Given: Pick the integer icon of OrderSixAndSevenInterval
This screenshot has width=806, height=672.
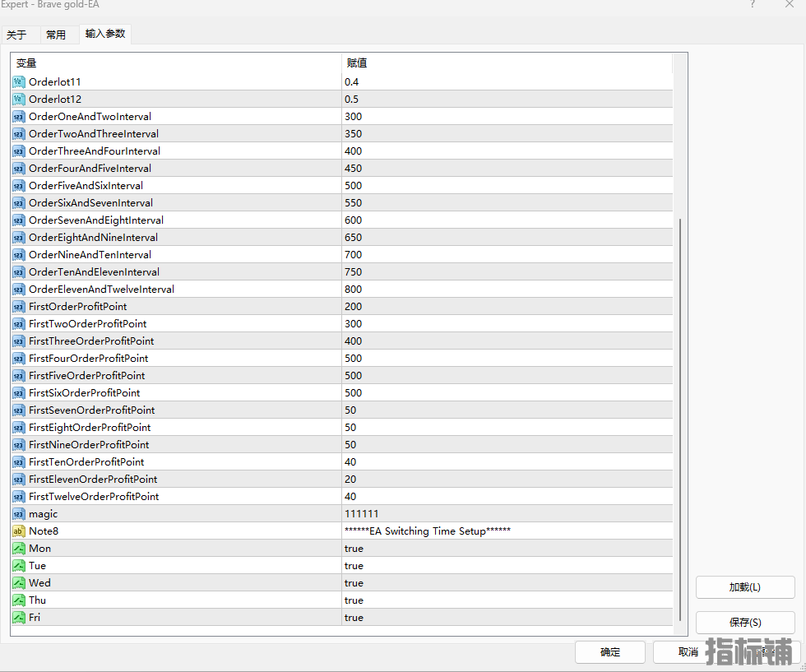Looking at the screenshot, I should tap(18, 203).
